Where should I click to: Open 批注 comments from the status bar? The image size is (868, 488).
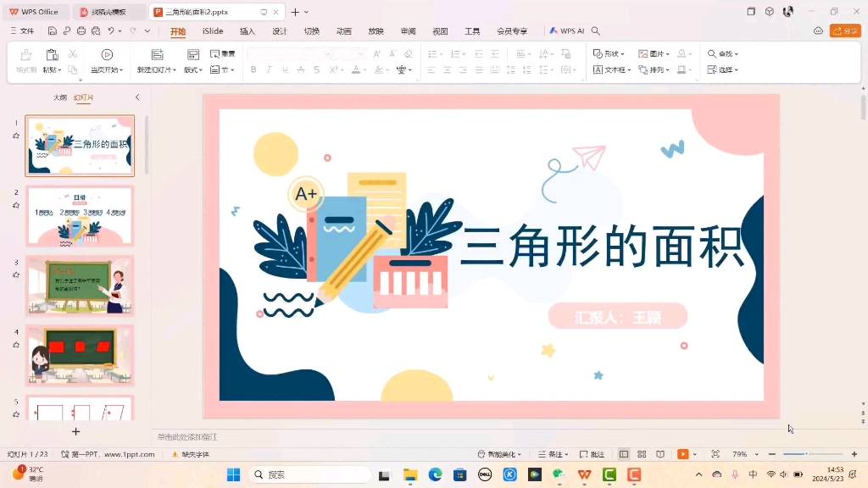(598, 453)
